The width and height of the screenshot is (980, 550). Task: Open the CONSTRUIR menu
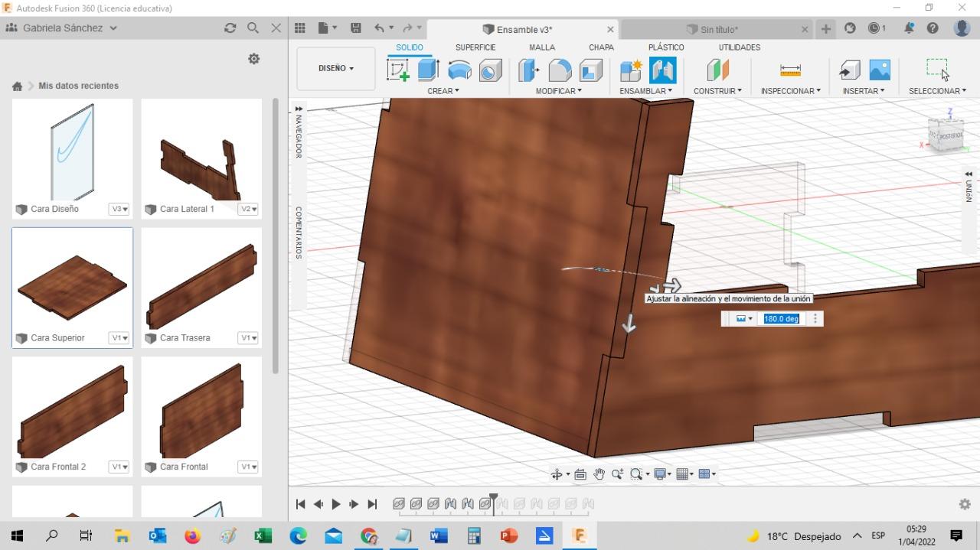pyautogui.click(x=717, y=91)
